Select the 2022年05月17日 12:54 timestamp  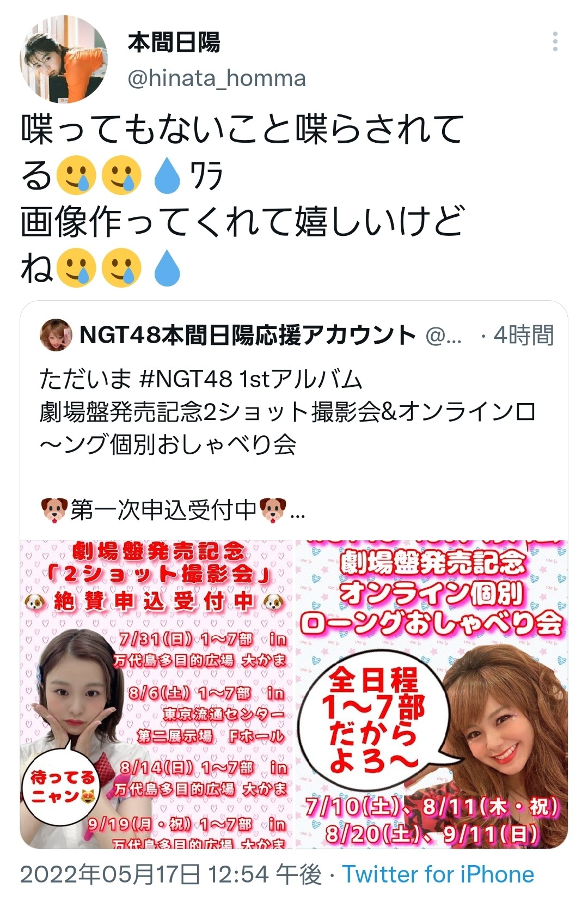[x=171, y=875]
